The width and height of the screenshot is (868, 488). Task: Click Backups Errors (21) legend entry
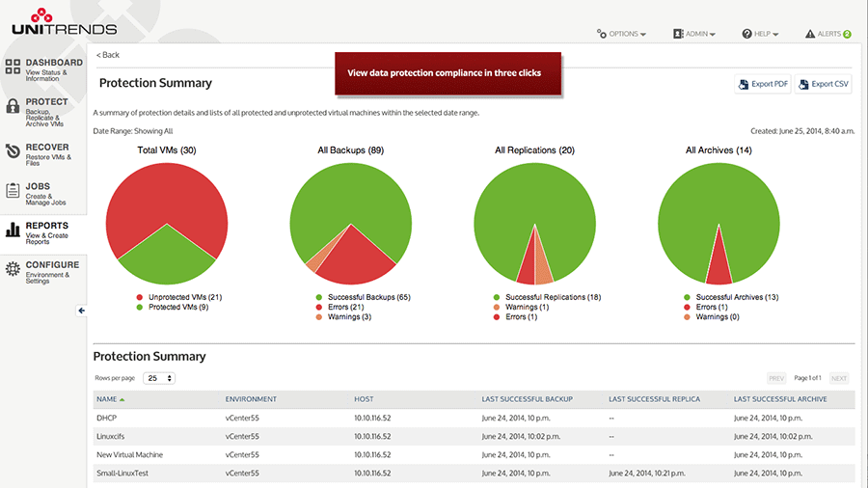pyautogui.click(x=339, y=307)
